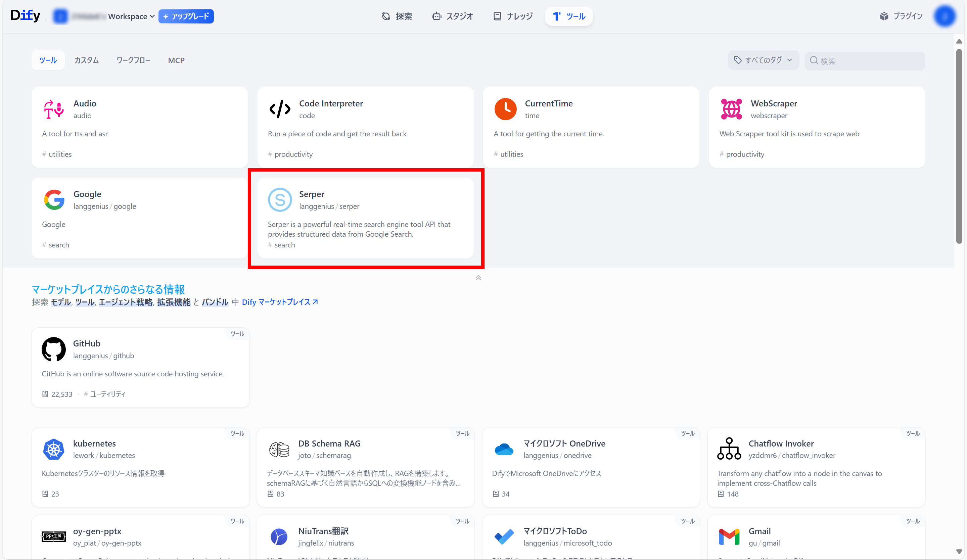This screenshot has width=967, height=560.
Task: Click the CurrentTime clock icon
Action: [x=505, y=109]
